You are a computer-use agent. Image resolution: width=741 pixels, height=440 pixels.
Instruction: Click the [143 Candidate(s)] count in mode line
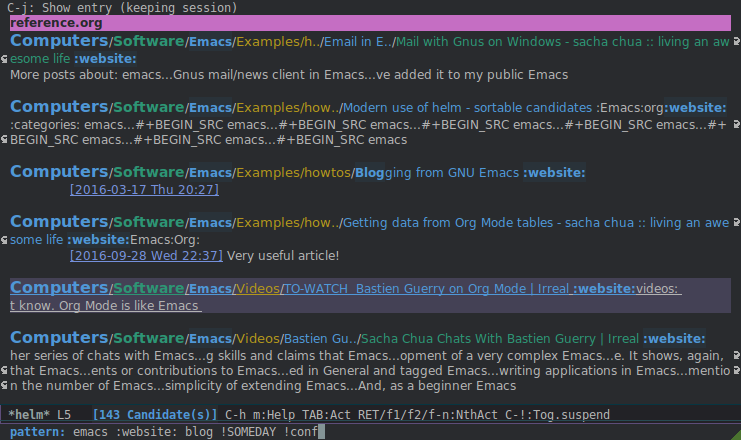(155, 415)
